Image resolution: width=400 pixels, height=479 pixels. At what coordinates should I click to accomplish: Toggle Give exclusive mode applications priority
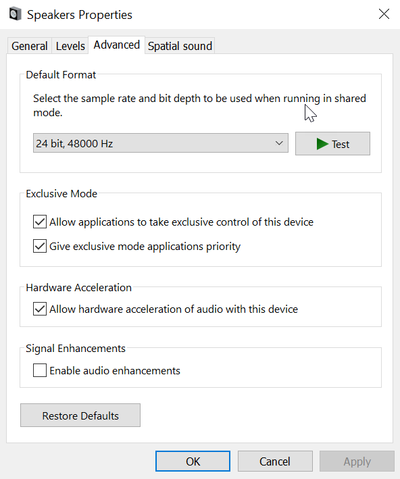tap(40, 246)
